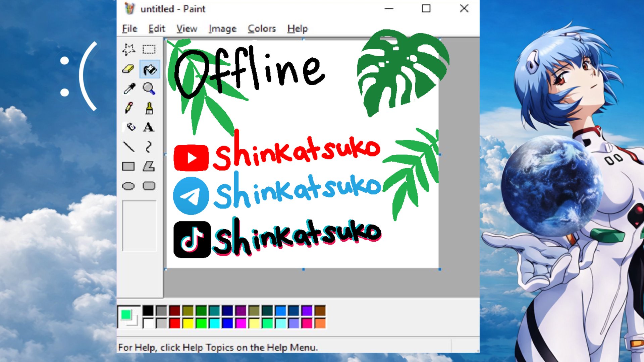Maximize the Paint window
Viewport: 644px width, 362px height.
[426, 9]
